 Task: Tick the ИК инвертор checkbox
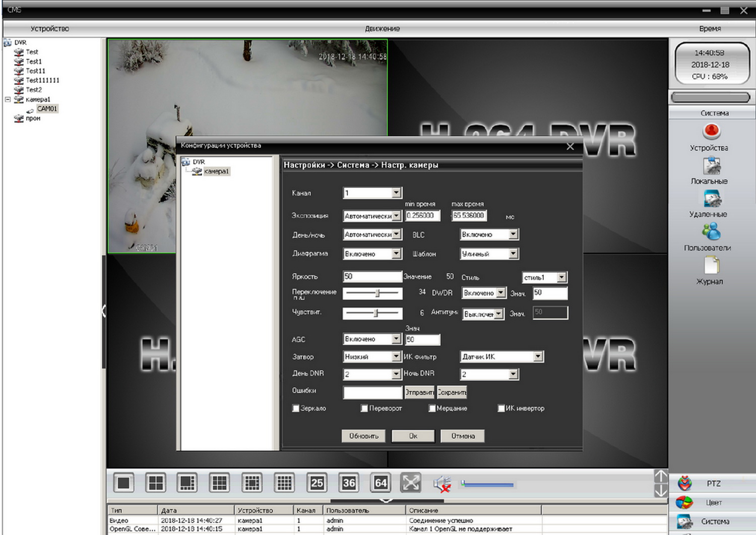[501, 408]
